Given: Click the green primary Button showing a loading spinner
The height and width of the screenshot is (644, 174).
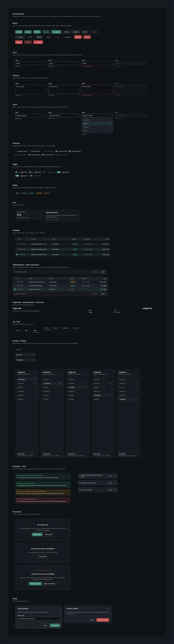Looking at the screenshot, I should coord(56,32).
